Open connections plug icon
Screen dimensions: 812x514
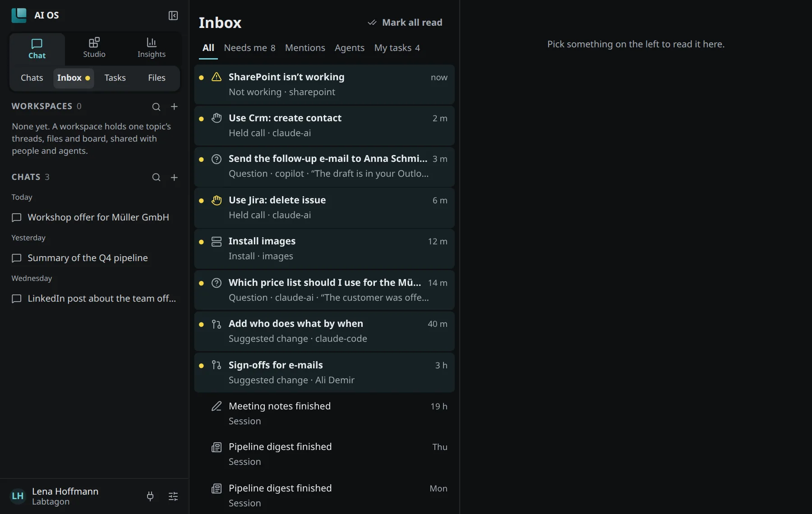[150, 496]
